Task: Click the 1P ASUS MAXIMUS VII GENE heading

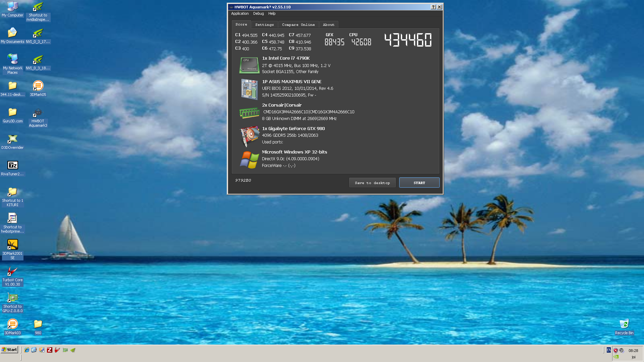Action: point(291,82)
